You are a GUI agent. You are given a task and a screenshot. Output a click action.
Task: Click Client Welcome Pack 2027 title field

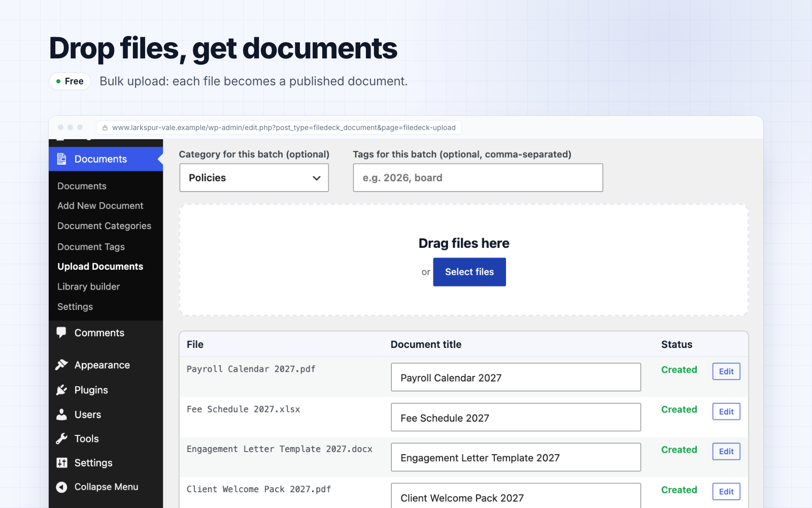(x=516, y=495)
